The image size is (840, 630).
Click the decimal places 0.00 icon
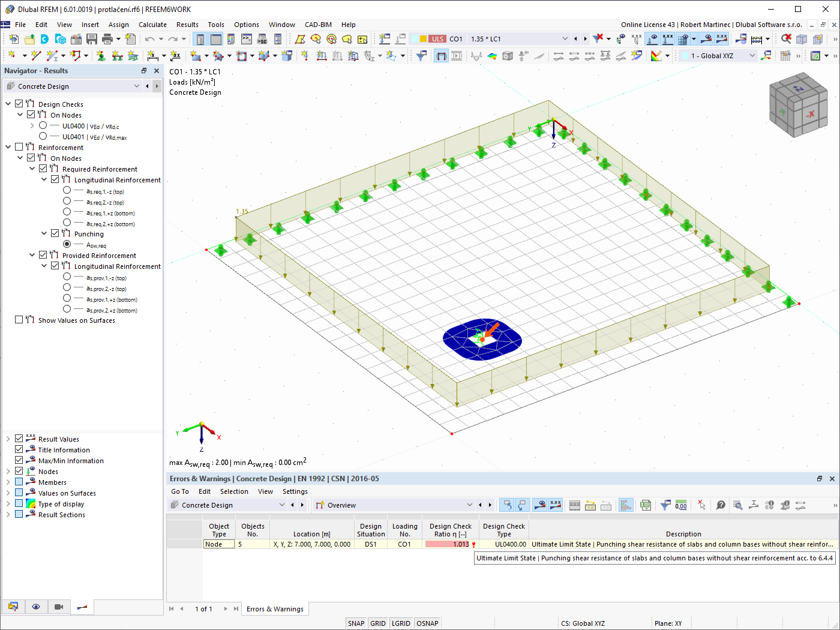click(x=681, y=505)
